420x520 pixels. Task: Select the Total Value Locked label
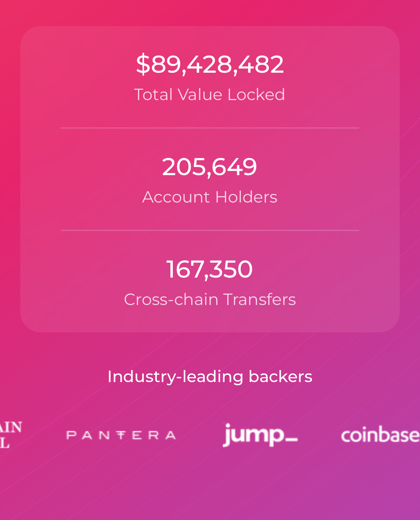(x=210, y=94)
